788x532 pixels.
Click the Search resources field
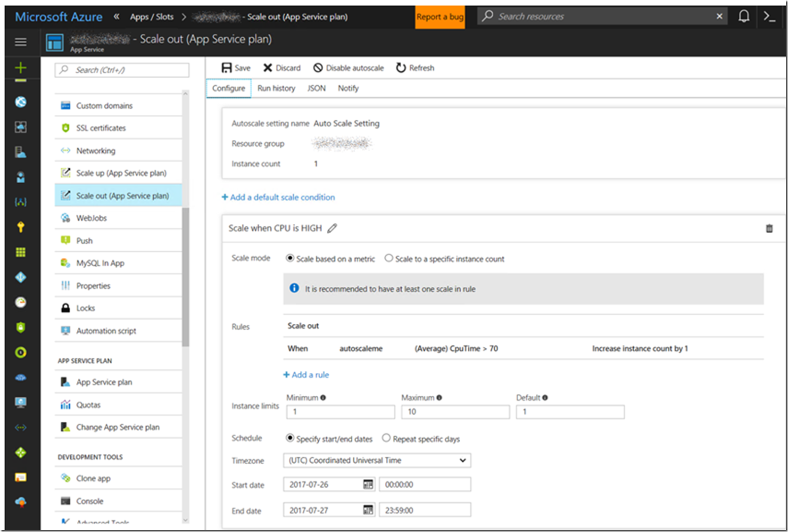602,16
